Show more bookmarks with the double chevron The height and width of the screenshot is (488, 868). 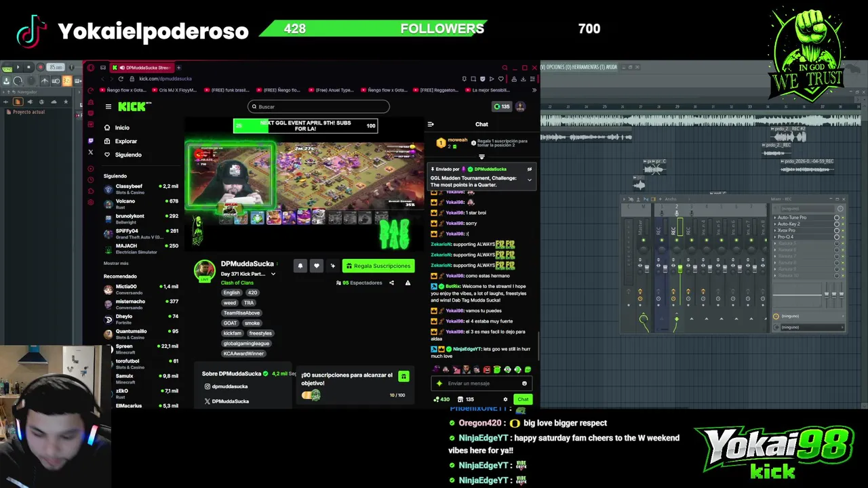[534, 90]
